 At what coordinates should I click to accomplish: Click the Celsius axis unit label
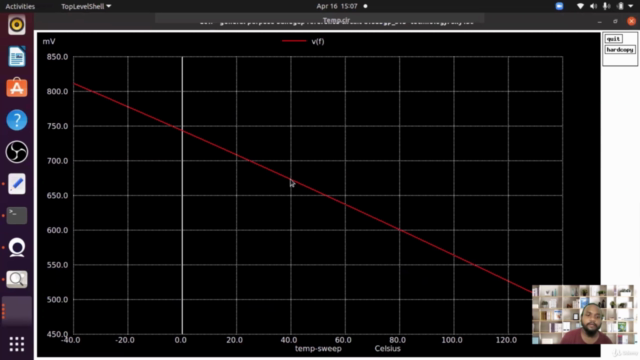[387, 349]
